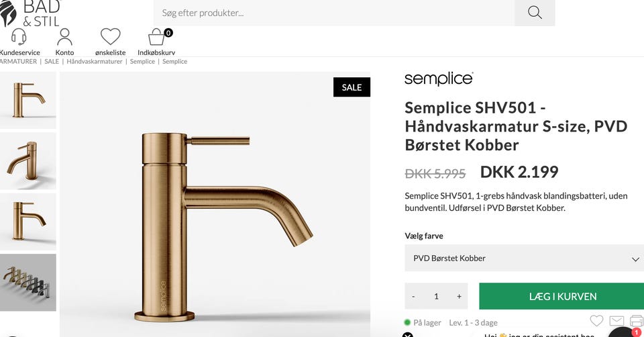Add product to wishlist via heart icon
The image size is (644, 337).
pyautogui.click(x=596, y=321)
